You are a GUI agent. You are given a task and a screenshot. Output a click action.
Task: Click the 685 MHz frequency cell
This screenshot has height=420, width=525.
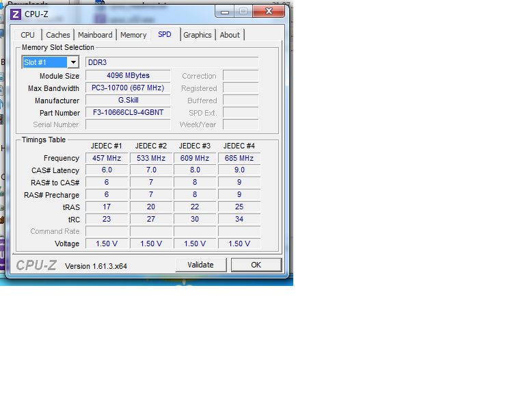coord(239,158)
